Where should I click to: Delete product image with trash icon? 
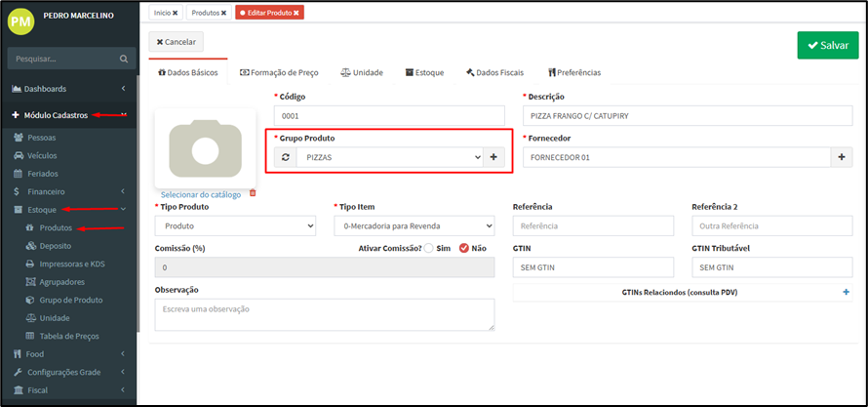(x=253, y=193)
